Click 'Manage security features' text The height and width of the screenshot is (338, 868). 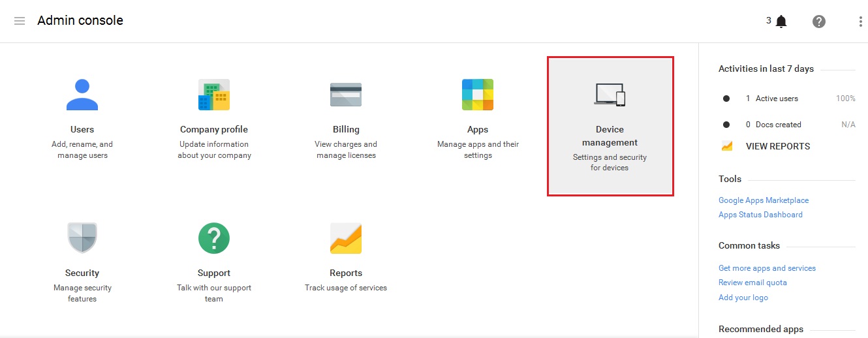[82, 293]
